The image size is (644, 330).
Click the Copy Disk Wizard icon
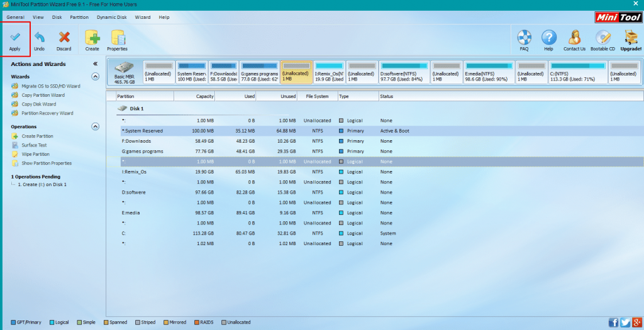[x=15, y=104]
